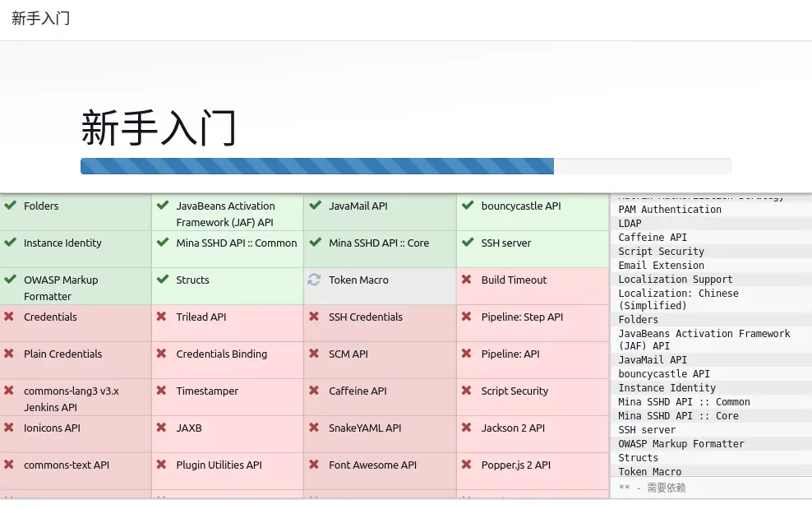The width and height of the screenshot is (812, 509).
Task: Click the checkmark next to Instance Identity
Action: (x=10, y=242)
